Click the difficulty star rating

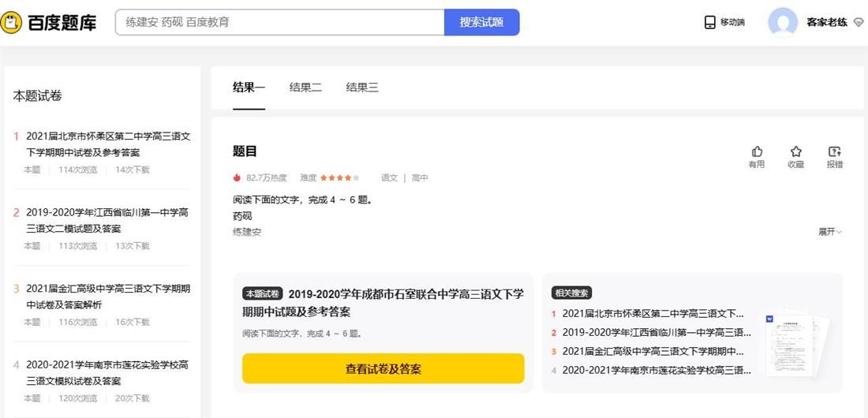tap(340, 177)
